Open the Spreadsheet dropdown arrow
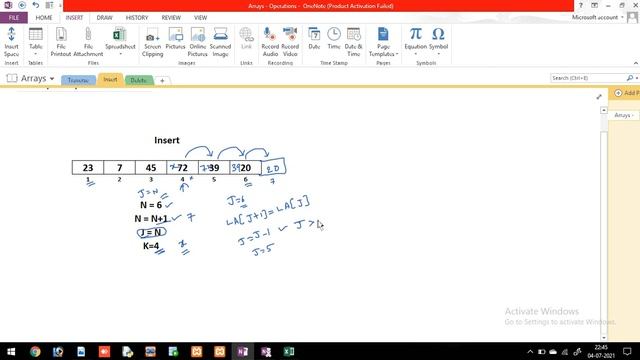Viewport: 640px width, 360px height. click(x=120, y=54)
